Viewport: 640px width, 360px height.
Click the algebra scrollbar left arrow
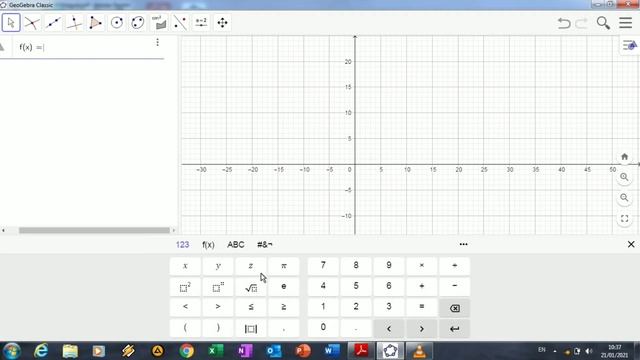[3, 230]
